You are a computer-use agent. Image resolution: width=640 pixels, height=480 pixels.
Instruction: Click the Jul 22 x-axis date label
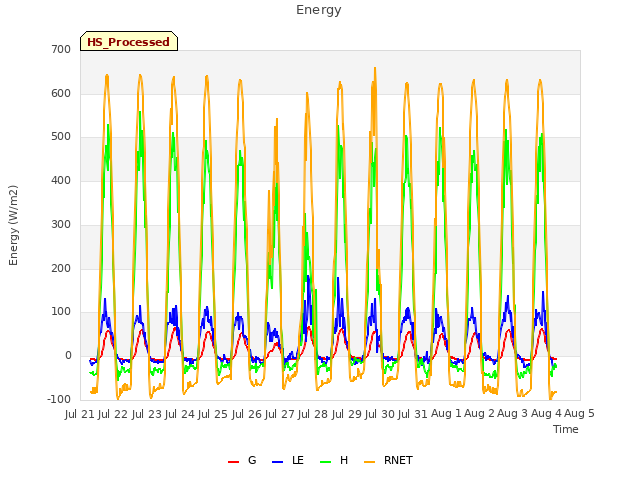pos(113,414)
